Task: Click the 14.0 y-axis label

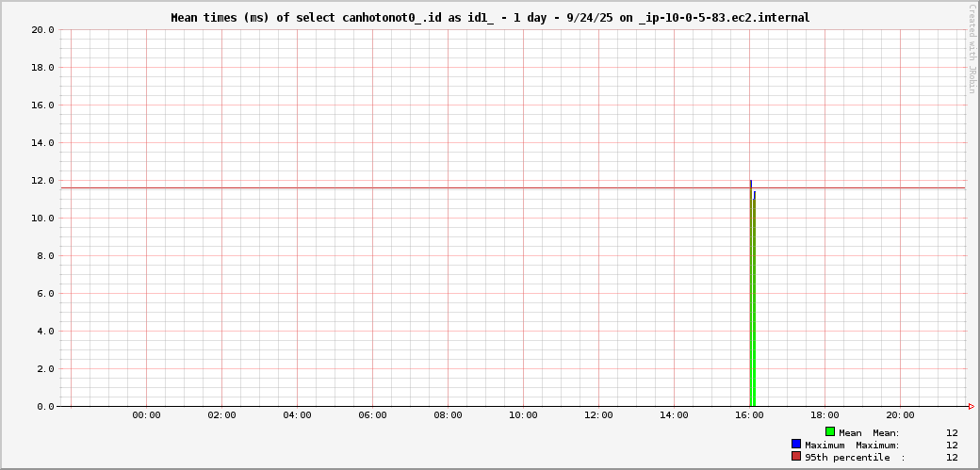Action: [42, 142]
